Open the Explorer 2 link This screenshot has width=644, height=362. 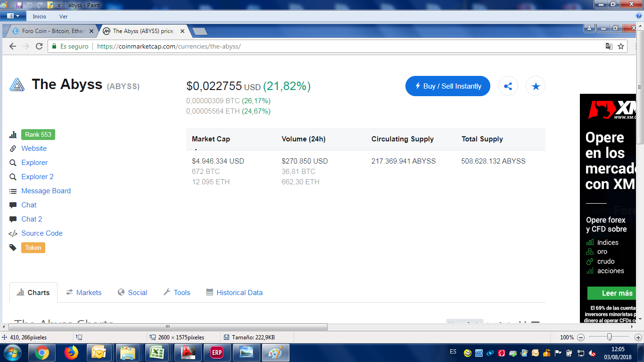click(37, 177)
